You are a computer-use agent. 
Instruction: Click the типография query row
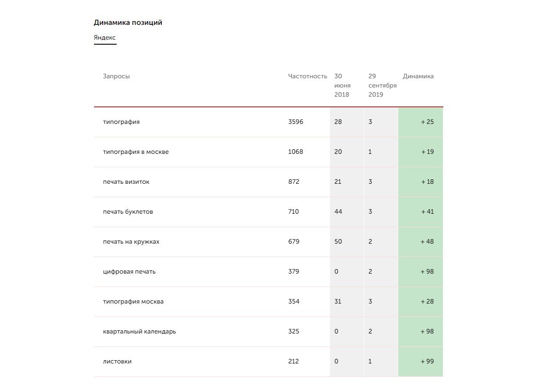(x=121, y=122)
